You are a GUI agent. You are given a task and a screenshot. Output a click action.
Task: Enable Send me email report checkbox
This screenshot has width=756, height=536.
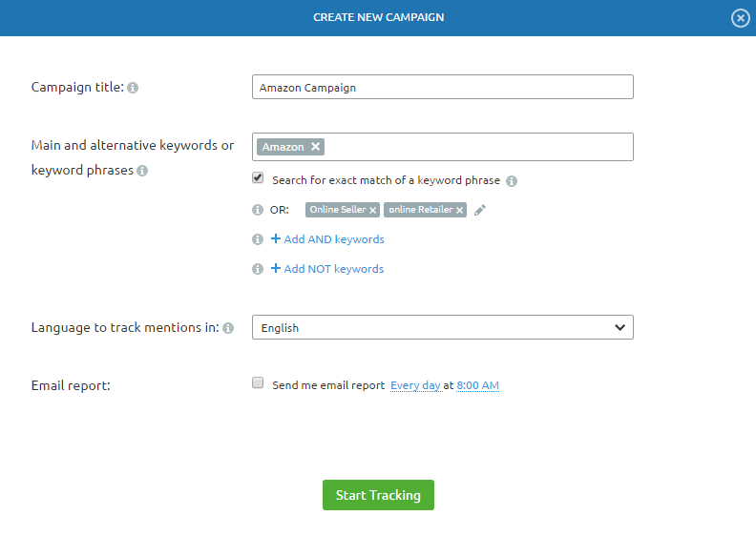(x=258, y=382)
